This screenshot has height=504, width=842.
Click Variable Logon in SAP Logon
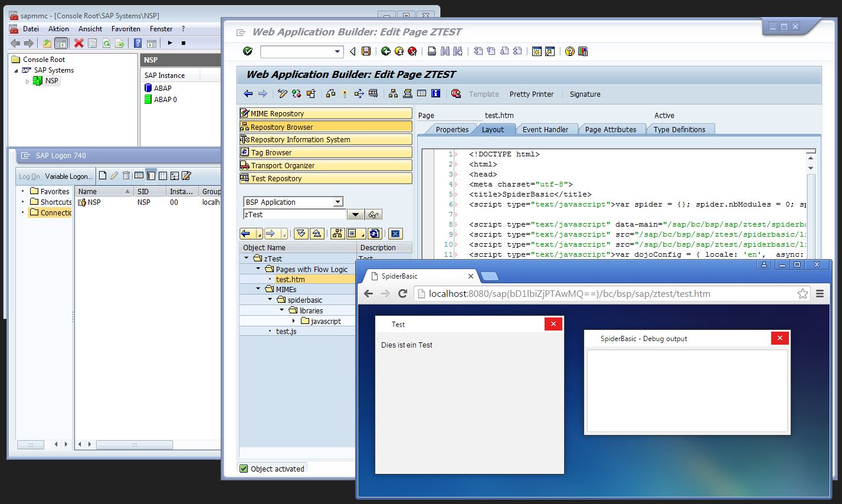point(69,176)
